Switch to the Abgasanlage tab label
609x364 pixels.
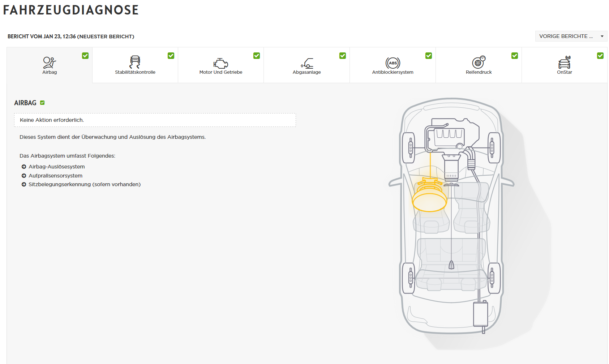(x=307, y=72)
